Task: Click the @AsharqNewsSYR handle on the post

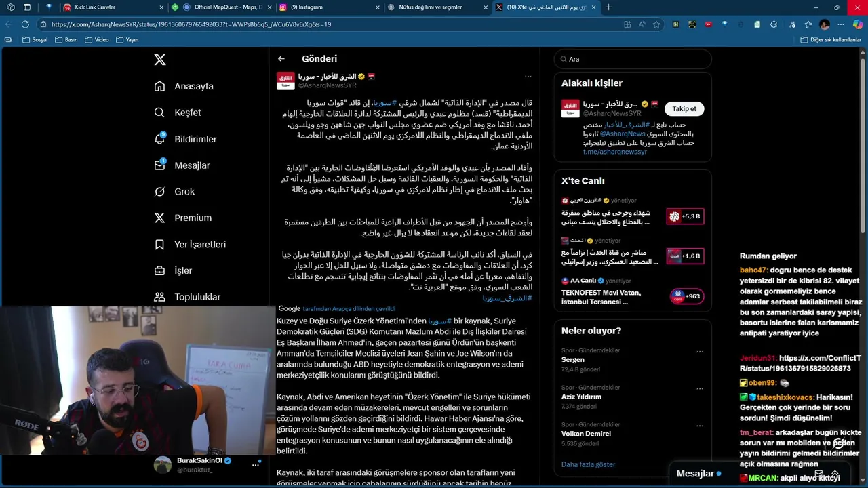Action: (328, 85)
